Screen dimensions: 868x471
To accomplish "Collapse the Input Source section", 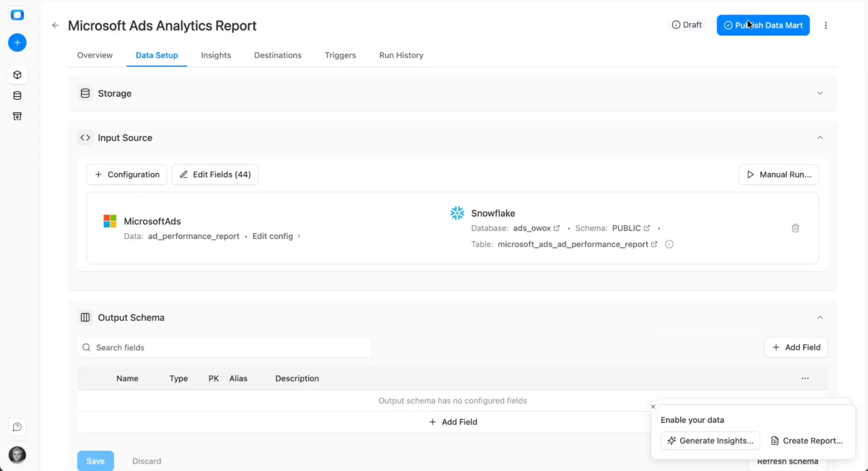I will point(820,138).
